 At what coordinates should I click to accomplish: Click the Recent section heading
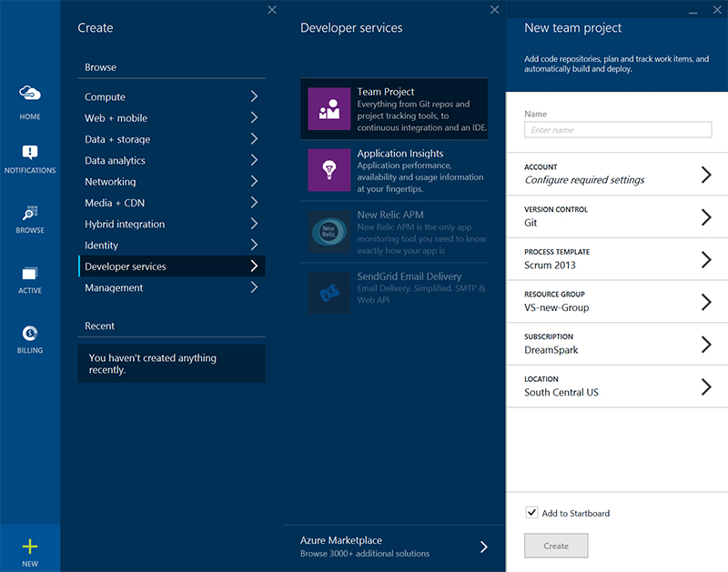pyautogui.click(x=99, y=326)
